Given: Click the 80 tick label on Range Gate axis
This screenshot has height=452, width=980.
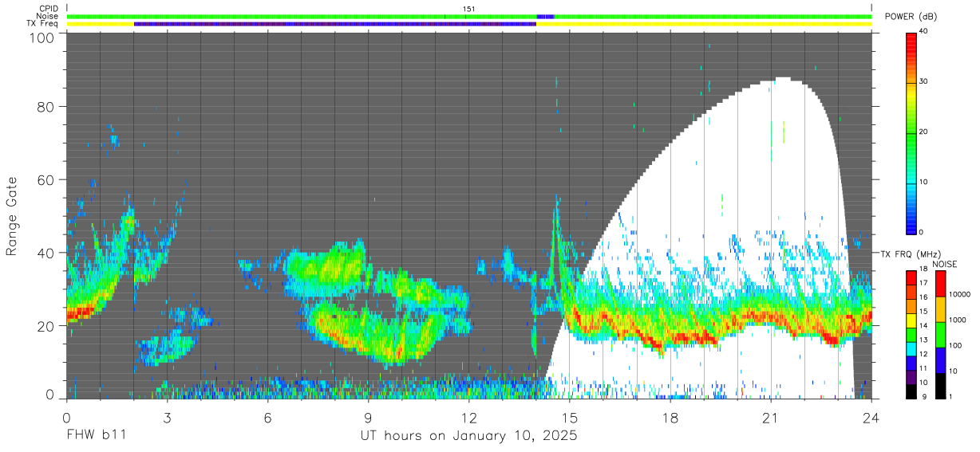Looking at the screenshot, I should click(x=45, y=107).
